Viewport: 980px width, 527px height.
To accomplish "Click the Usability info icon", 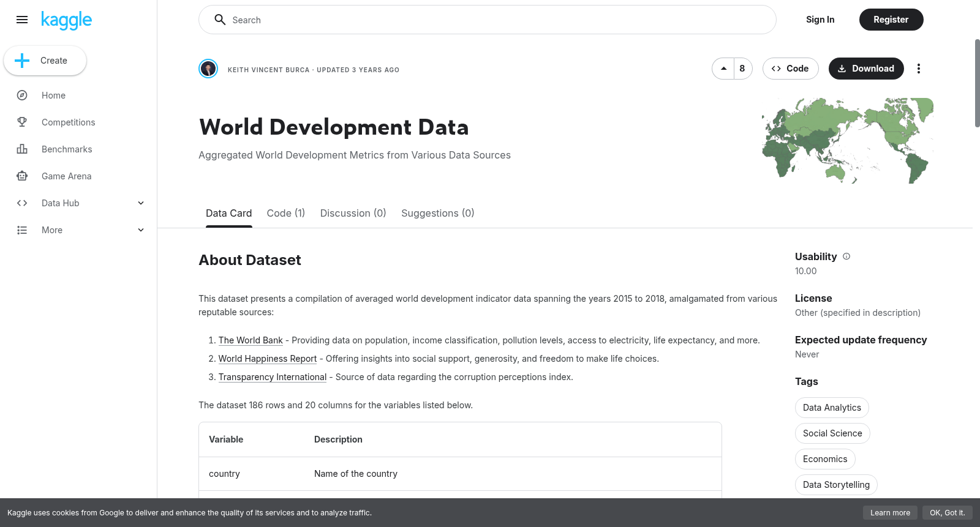I will 846,256.
